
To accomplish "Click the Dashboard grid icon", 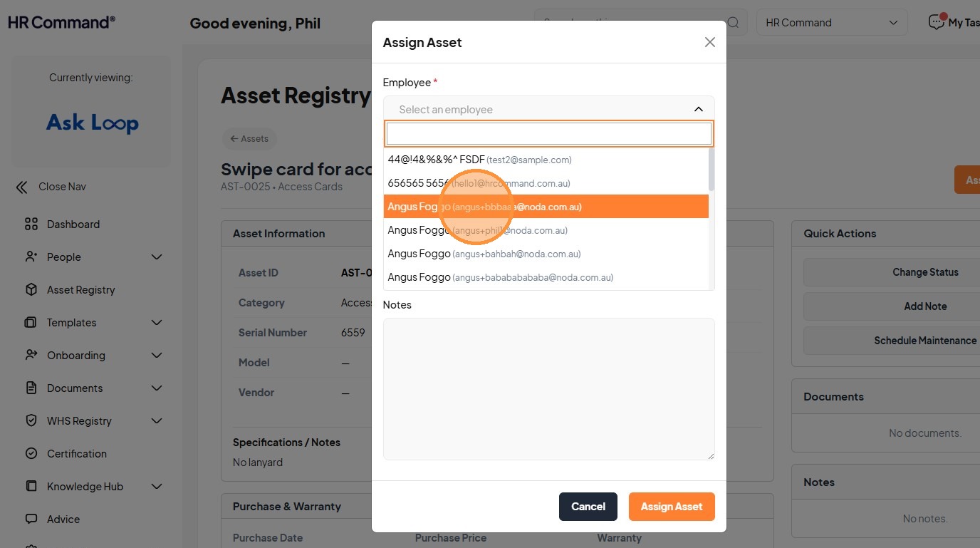I will coord(31,224).
